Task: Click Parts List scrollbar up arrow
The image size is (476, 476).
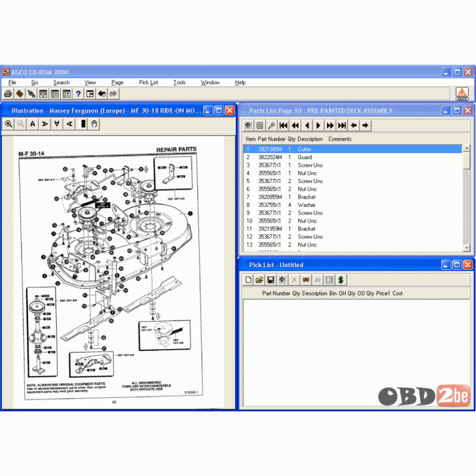Action: pyautogui.click(x=467, y=148)
